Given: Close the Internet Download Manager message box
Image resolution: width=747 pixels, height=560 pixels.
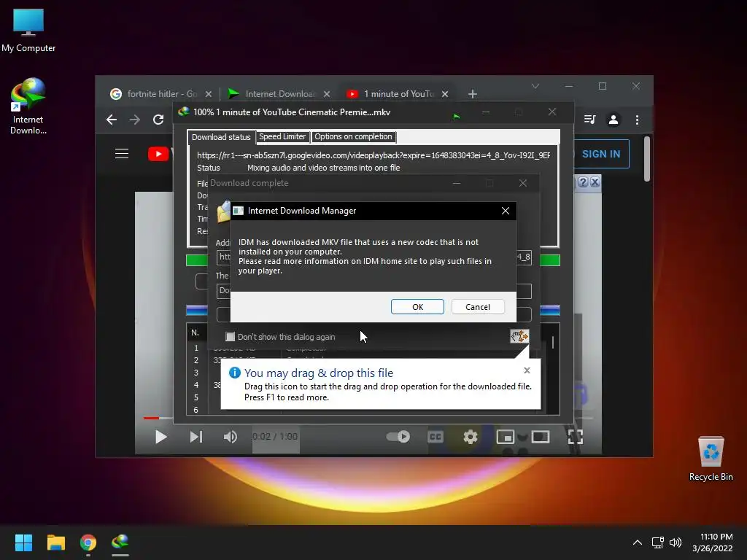Looking at the screenshot, I should tap(506, 211).
